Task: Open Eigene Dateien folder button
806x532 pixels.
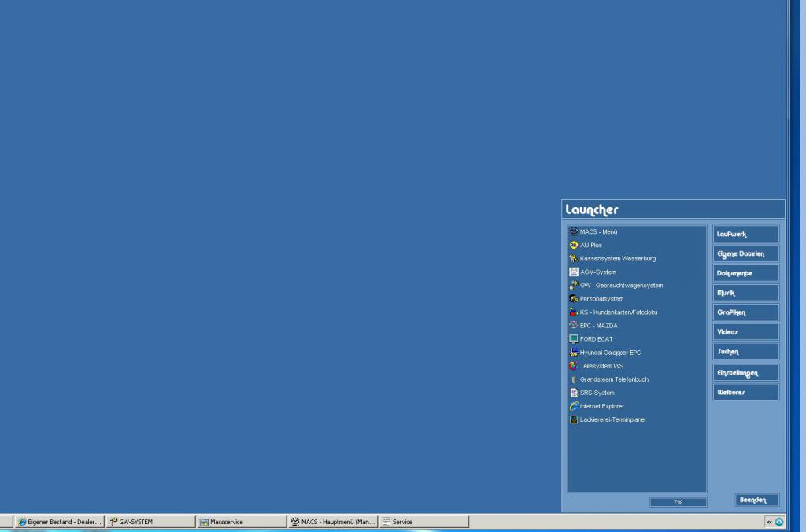Action: click(x=746, y=253)
